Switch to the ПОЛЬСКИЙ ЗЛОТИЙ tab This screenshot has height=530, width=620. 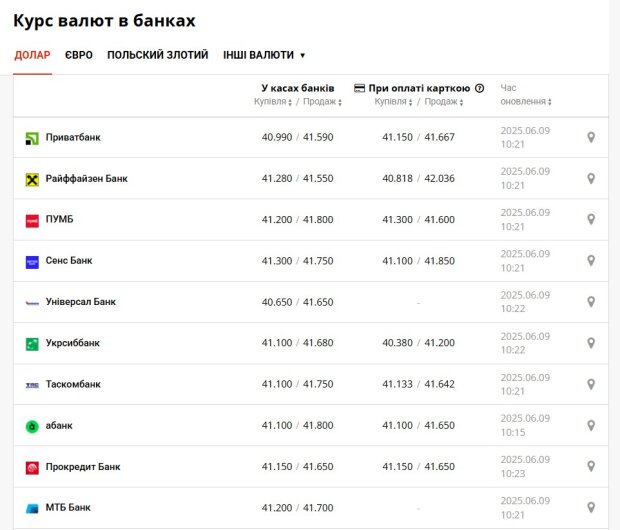pyautogui.click(x=158, y=55)
